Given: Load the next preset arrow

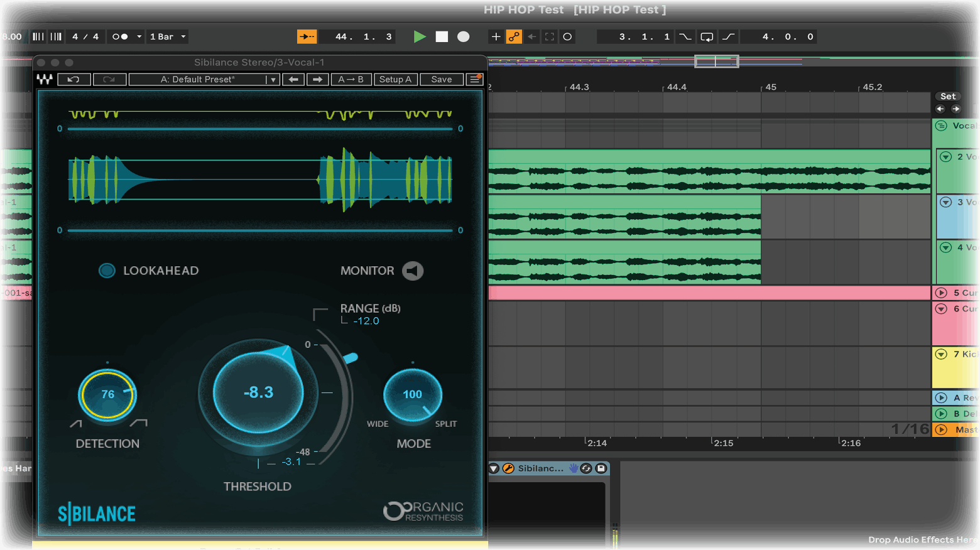Looking at the screenshot, I should point(317,80).
